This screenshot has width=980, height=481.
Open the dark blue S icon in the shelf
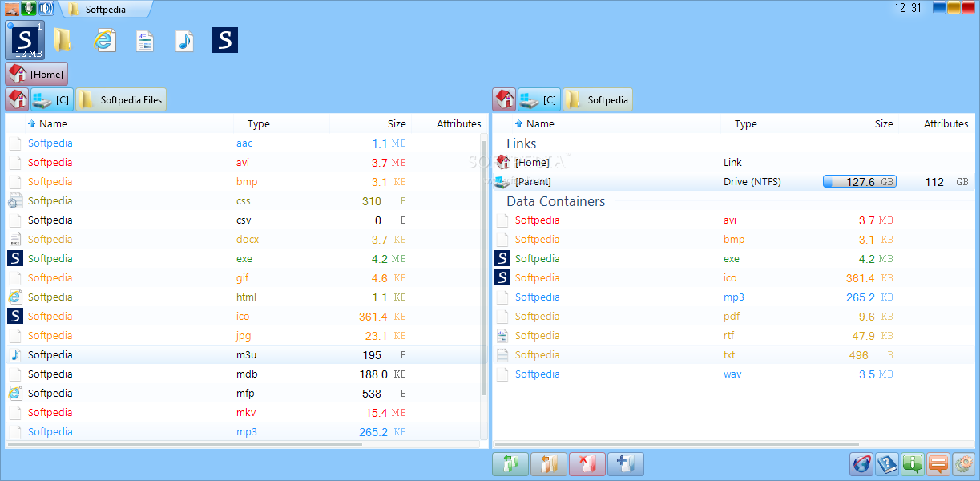pos(225,40)
